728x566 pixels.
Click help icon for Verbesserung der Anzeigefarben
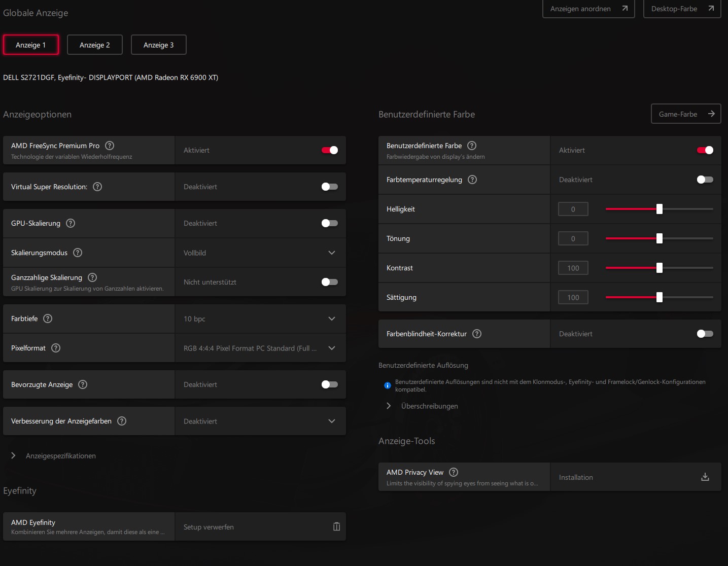coord(122,421)
